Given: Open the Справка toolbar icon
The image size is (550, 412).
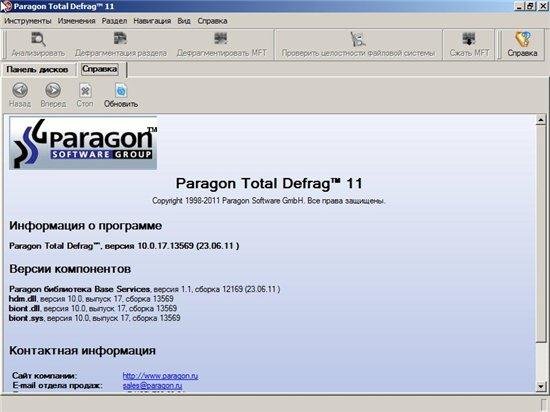Looking at the screenshot, I should (x=523, y=39).
